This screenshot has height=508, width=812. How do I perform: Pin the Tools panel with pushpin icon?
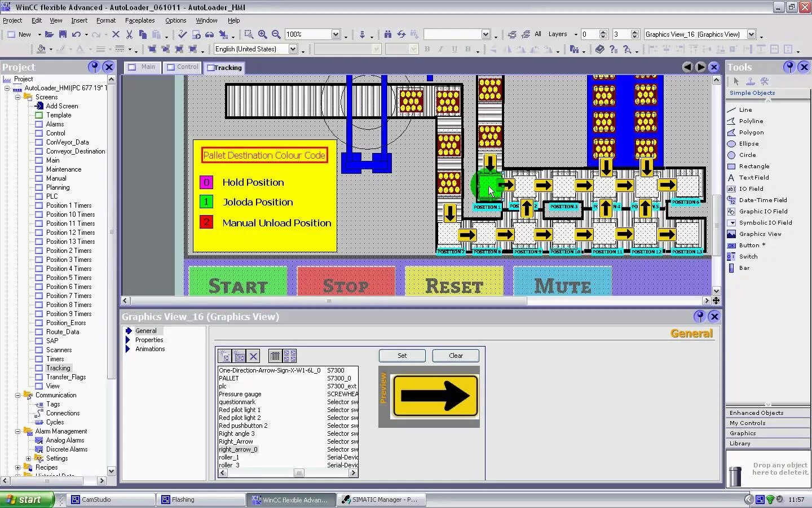pyautogui.click(x=789, y=67)
